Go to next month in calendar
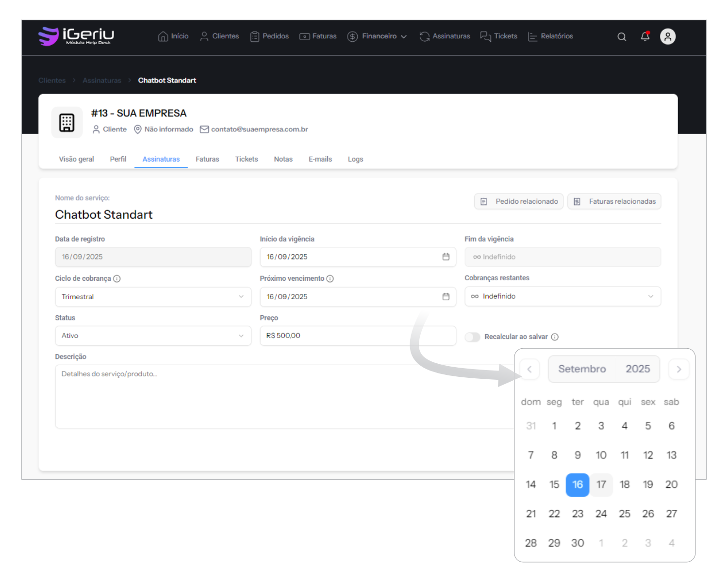Image resolution: width=728 pixels, height=582 pixels. click(678, 370)
